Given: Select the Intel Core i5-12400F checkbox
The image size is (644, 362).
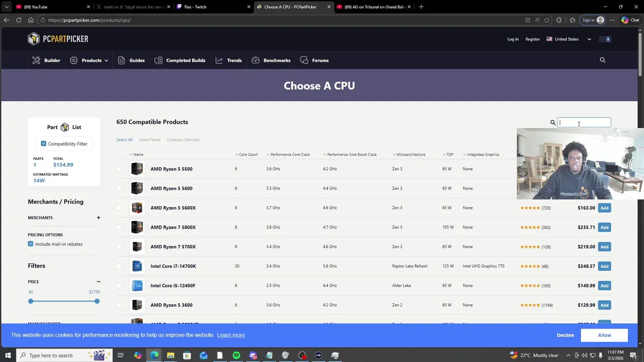Looking at the screenshot, I should tap(119, 286).
